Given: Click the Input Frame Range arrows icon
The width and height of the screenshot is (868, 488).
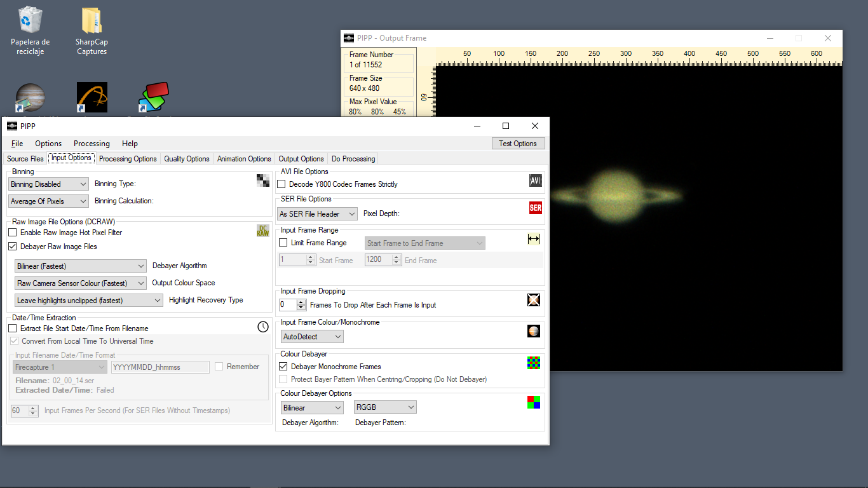Looking at the screenshot, I should [x=534, y=238].
